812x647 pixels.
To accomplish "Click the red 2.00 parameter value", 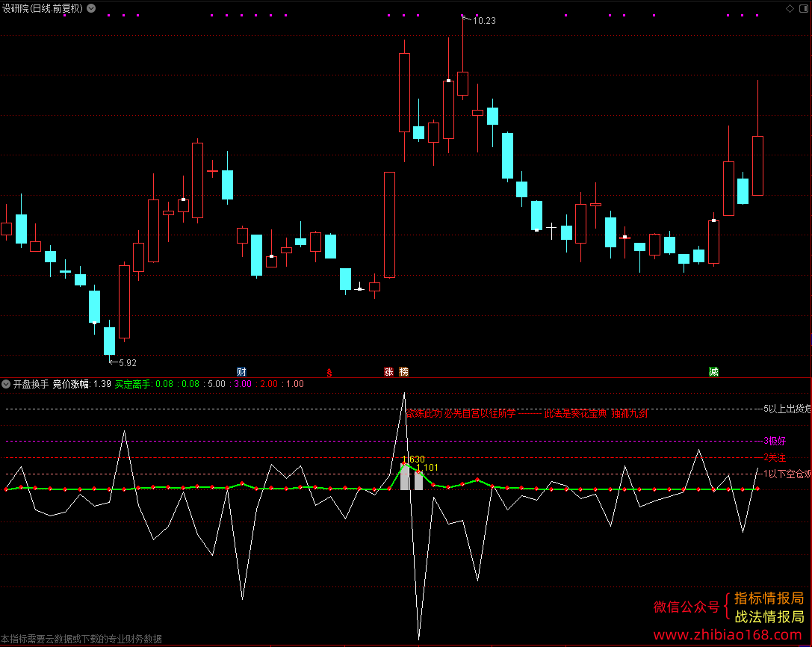I will (269, 384).
